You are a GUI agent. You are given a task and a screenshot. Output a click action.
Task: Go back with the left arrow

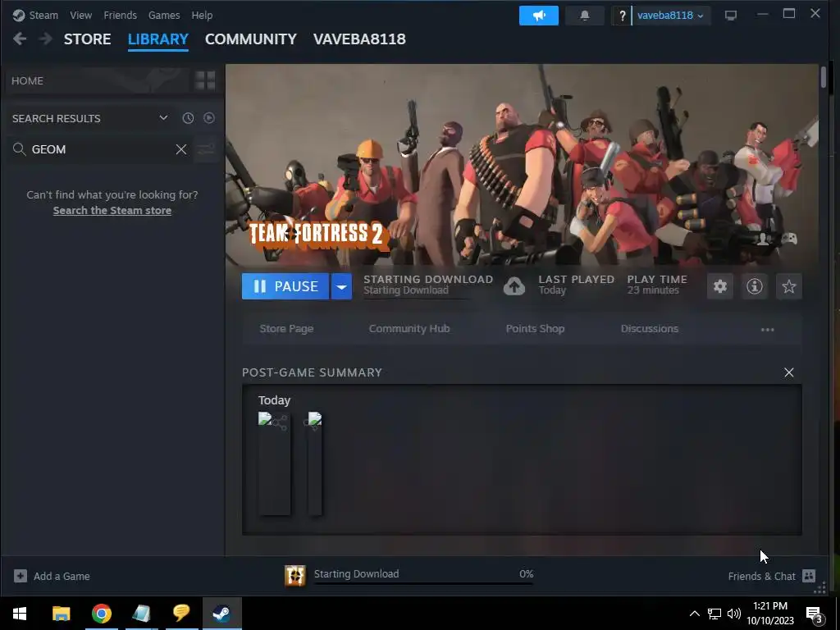20,39
